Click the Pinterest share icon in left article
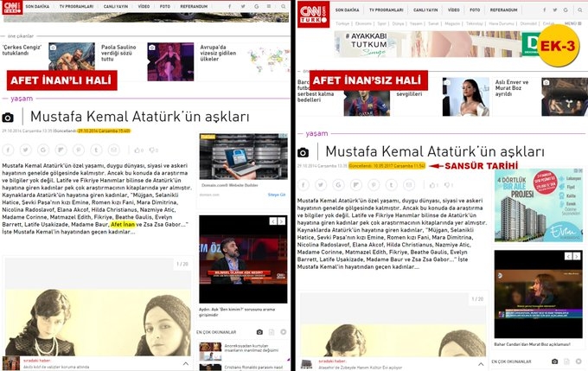 click(79, 150)
